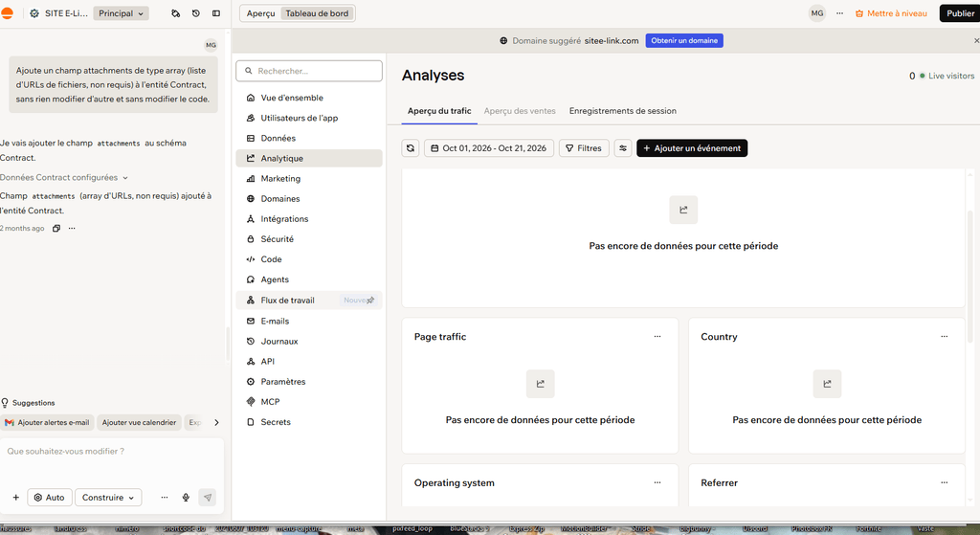
Task: Open the API section
Action: [x=309, y=361]
